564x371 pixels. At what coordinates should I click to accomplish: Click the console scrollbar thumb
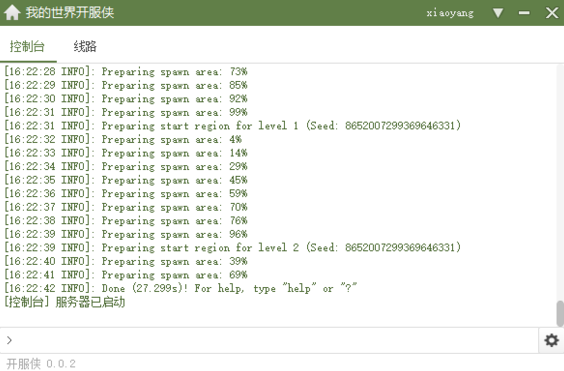[x=560, y=314]
